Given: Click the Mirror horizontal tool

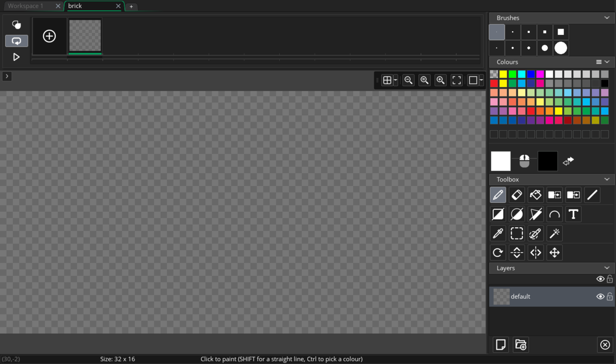Looking at the screenshot, I should point(535,252).
